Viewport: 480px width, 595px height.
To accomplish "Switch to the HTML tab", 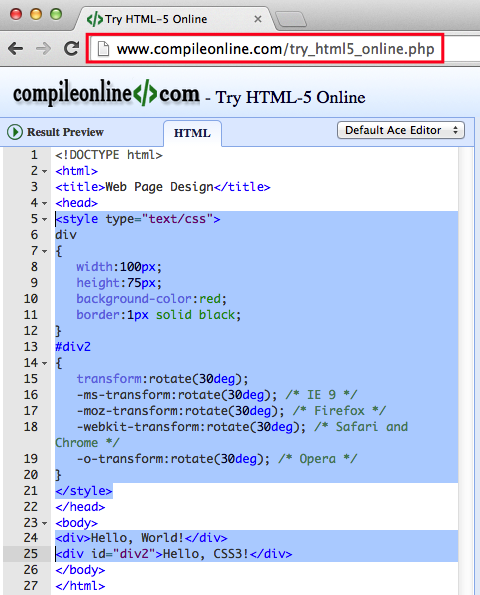I will [192, 133].
